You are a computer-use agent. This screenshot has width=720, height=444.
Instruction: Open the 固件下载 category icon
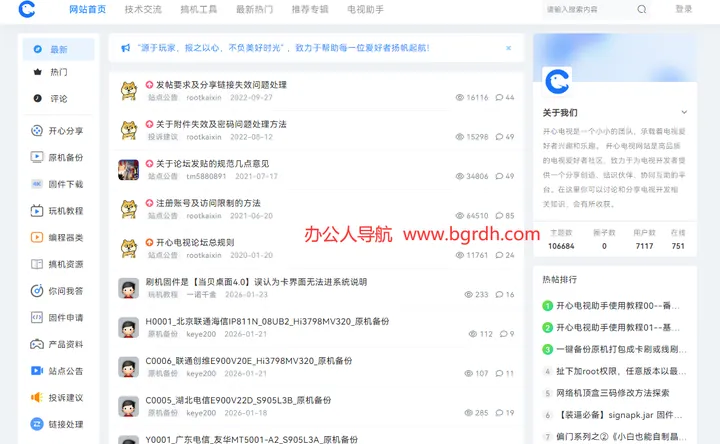coord(37,184)
